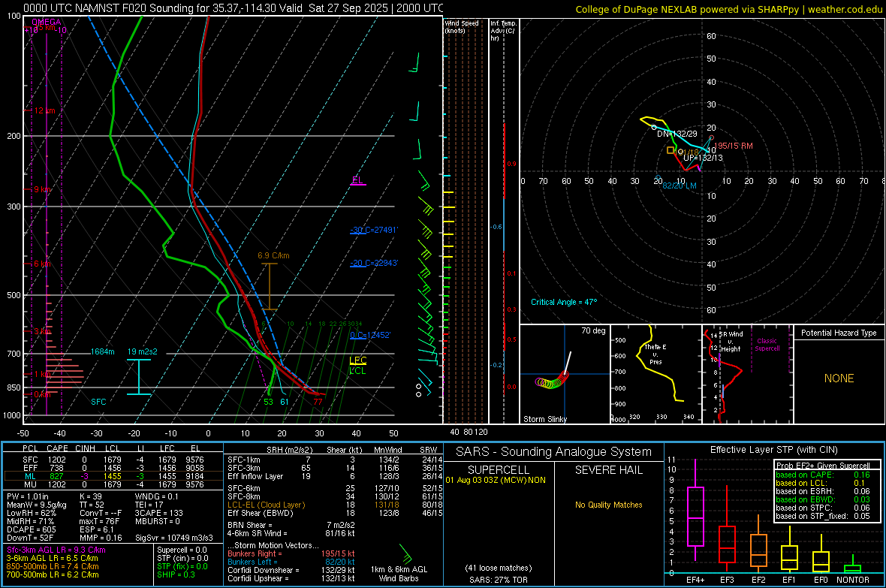The width and height of the screenshot is (886, 588).
Task: Click the 850-500mb LR = 7.4 C/km line
Action: pyautogui.click(x=53, y=566)
